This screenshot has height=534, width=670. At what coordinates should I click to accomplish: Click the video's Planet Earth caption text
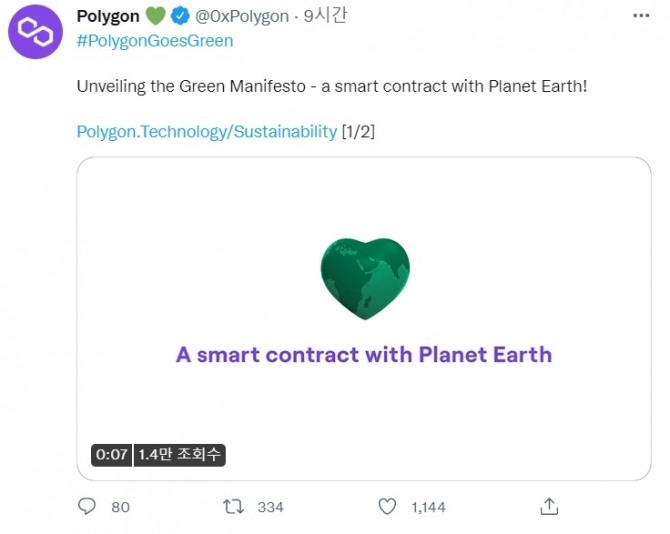coord(364,354)
